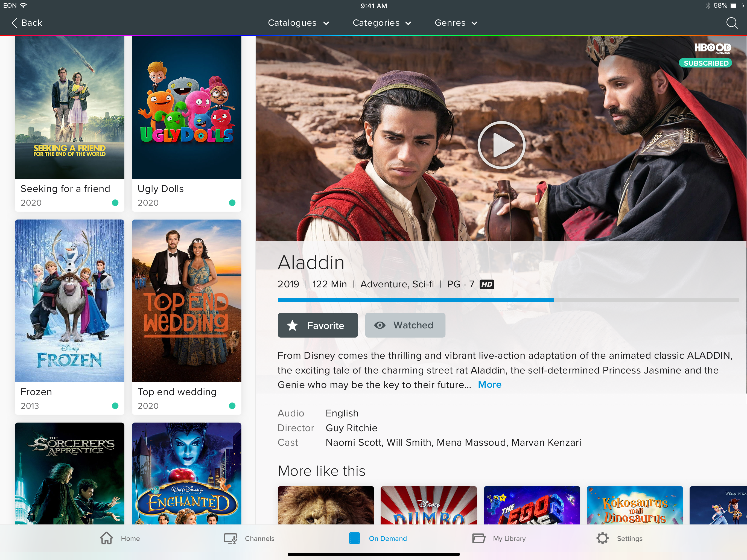Viewport: 747px width, 560px height.
Task: Toggle the Watched eye button
Action: pyautogui.click(x=405, y=325)
